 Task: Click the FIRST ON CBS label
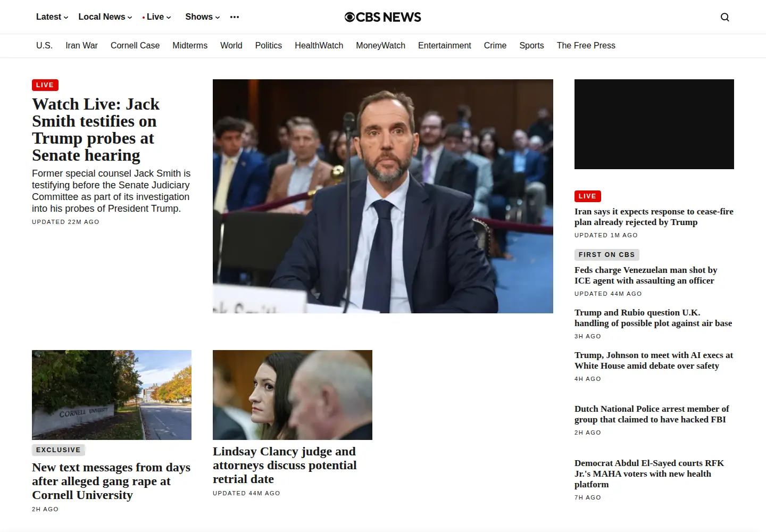click(607, 255)
